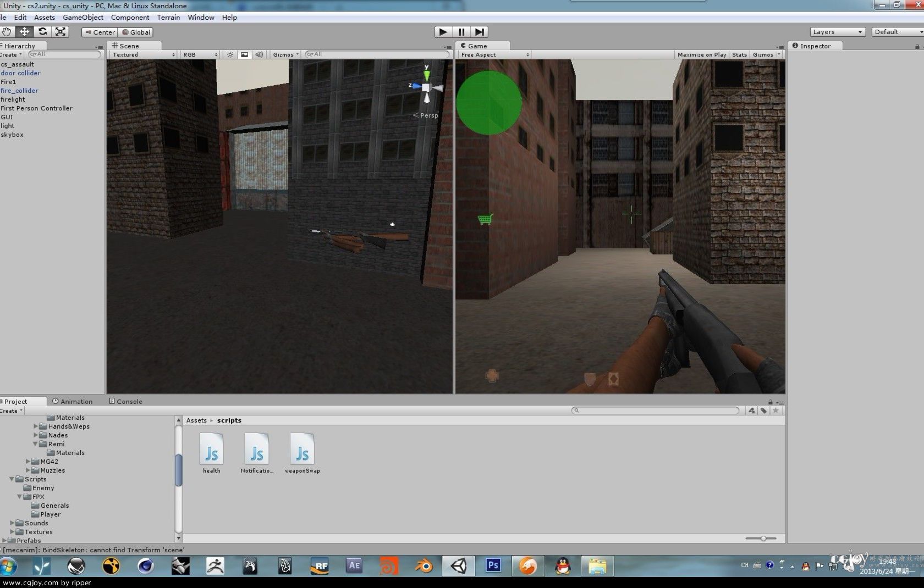Toggle scene skybox overlay button
The width and height of the screenshot is (924, 588).
[245, 54]
